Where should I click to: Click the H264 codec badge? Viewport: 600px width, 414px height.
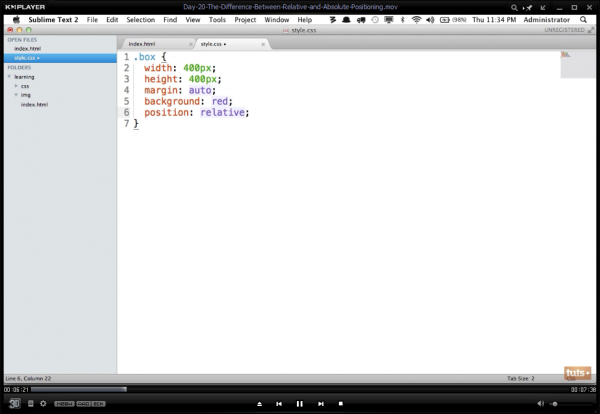click(x=64, y=404)
